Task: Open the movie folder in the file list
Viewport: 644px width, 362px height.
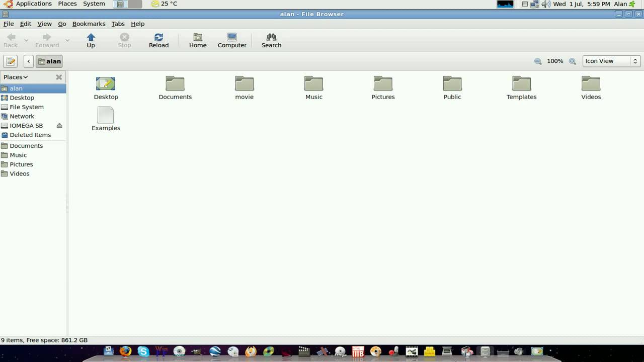Action: (244, 86)
